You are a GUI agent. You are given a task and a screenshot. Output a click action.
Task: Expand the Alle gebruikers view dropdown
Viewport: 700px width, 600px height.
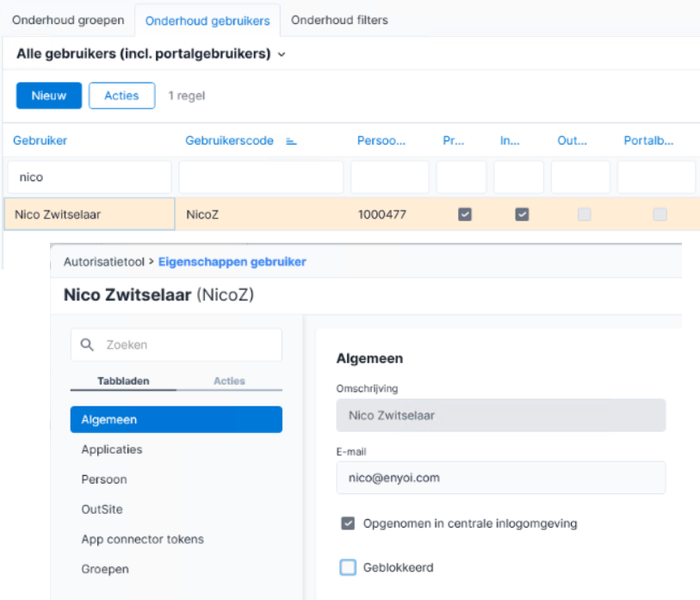point(282,54)
